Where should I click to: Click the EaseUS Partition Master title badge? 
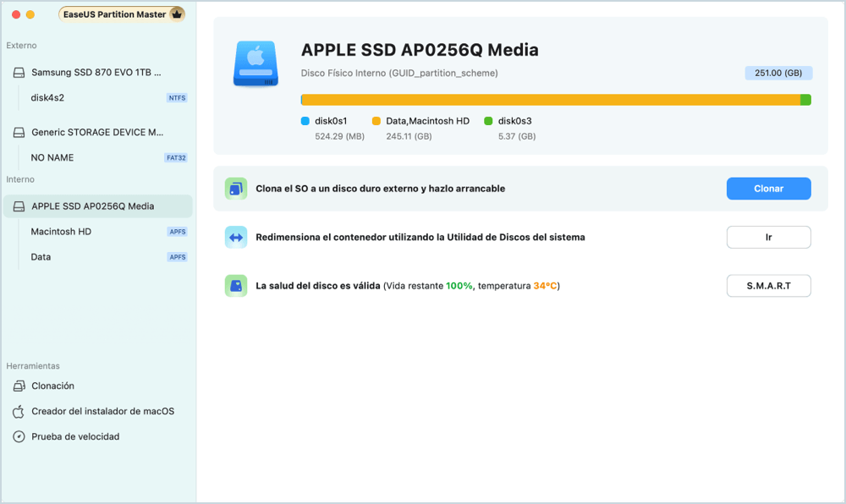pyautogui.click(x=122, y=14)
